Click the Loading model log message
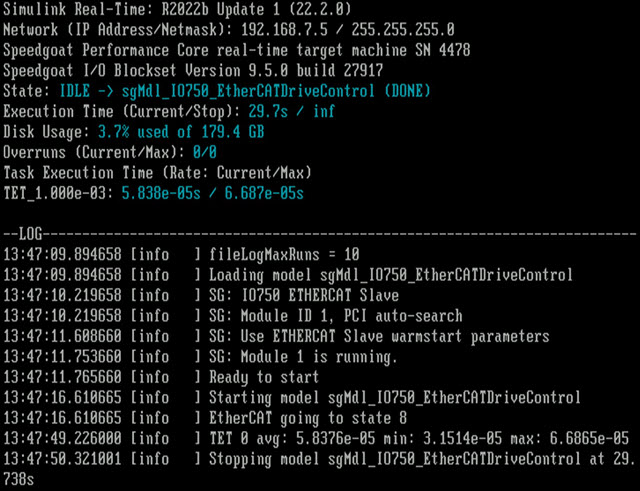Viewport: 640px width, 491px height. [x=390, y=274]
